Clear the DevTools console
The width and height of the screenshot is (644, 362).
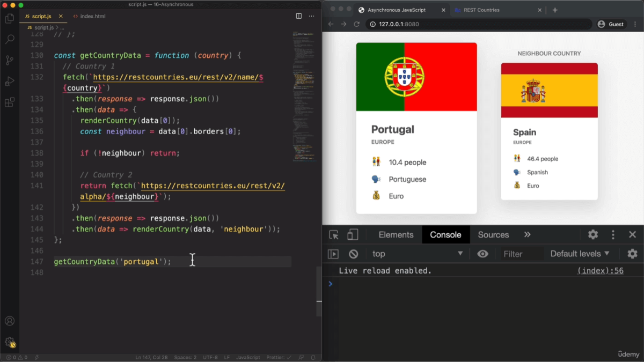353,253
